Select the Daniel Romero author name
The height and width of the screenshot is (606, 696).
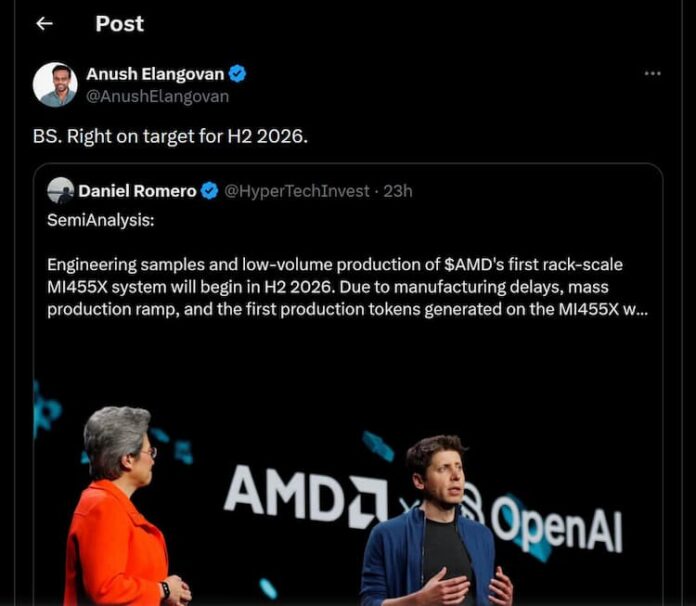(137, 191)
